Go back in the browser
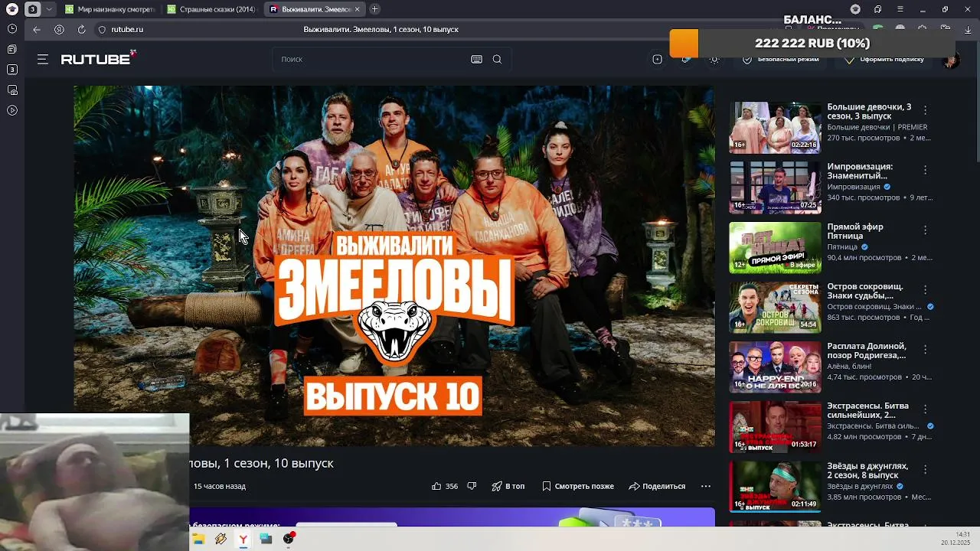980x551 pixels. pyautogui.click(x=37, y=29)
